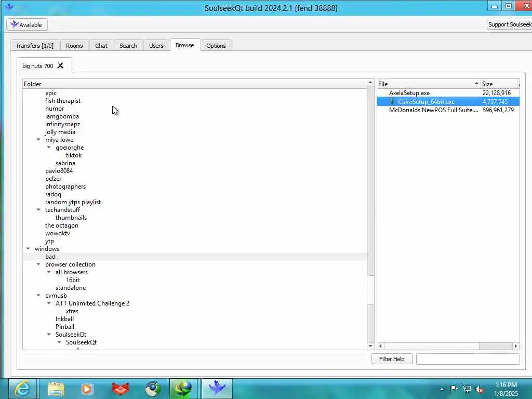Open File Explorer from the taskbar
532x399 pixels.
click(x=56, y=389)
